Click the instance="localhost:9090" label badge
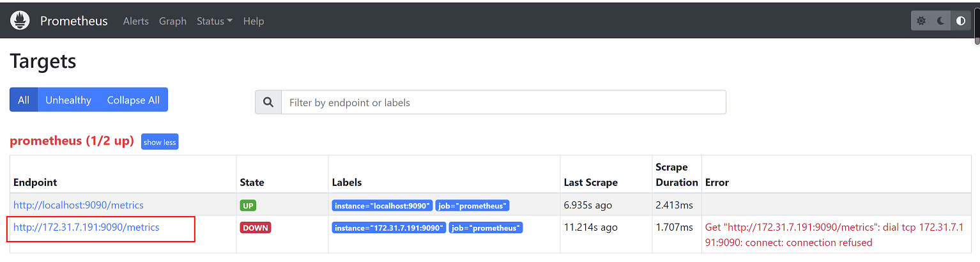Image resolution: width=980 pixels, height=262 pixels. click(382, 206)
